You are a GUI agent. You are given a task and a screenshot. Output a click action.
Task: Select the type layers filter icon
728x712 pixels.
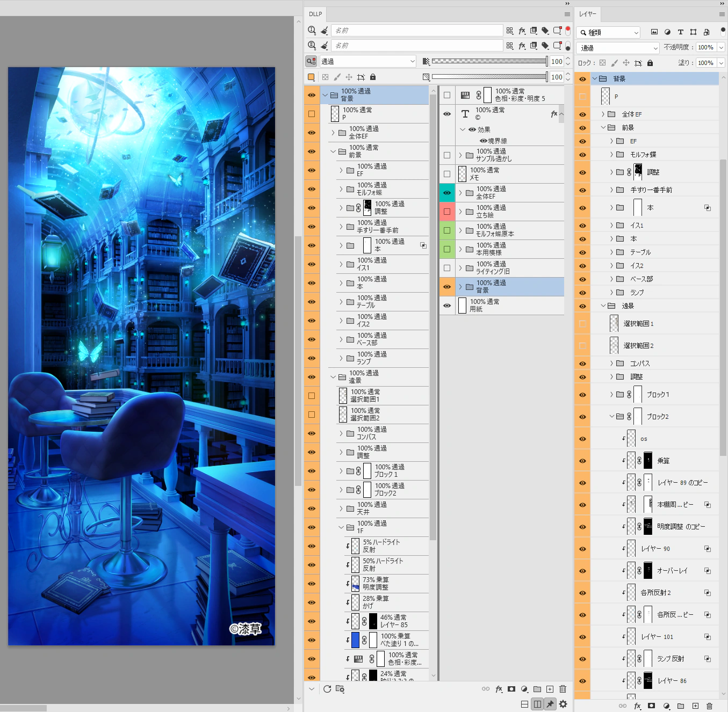(x=680, y=32)
